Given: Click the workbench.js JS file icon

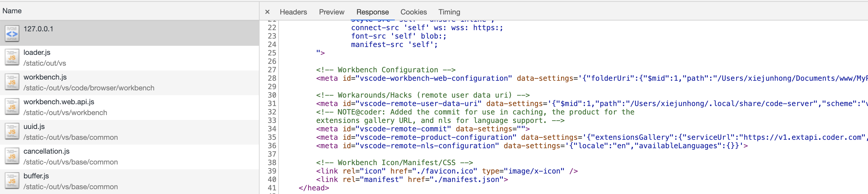Looking at the screenshot, I should (12, 82).
